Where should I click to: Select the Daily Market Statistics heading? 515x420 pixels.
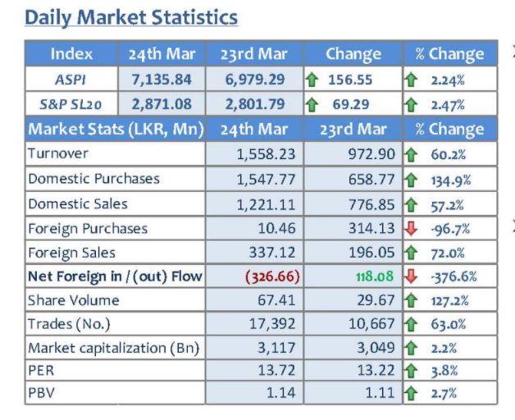click(x=131, y=17)
